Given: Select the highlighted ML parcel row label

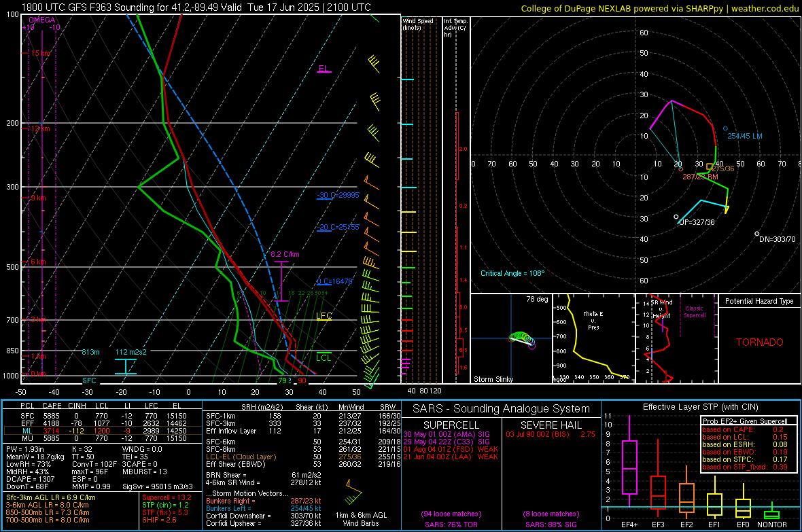Looking at the screenshot, I should coord(27,431).
